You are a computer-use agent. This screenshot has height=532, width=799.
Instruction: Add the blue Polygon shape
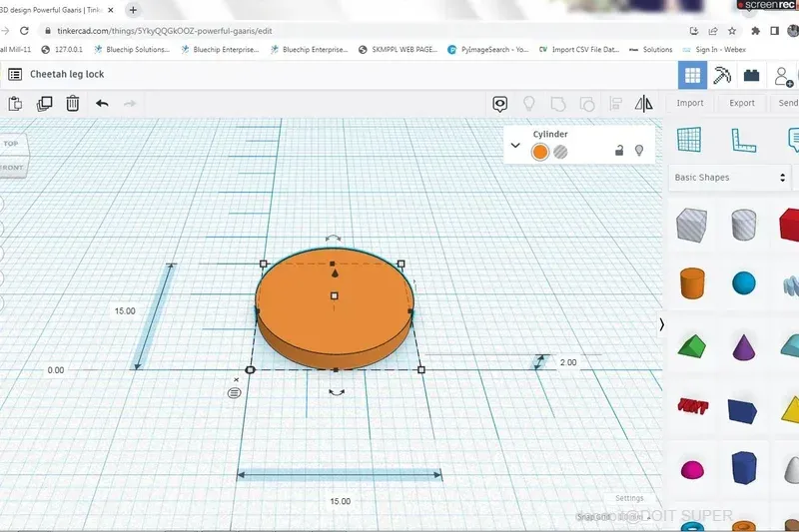pyautogui.click(x=743, y=468)
